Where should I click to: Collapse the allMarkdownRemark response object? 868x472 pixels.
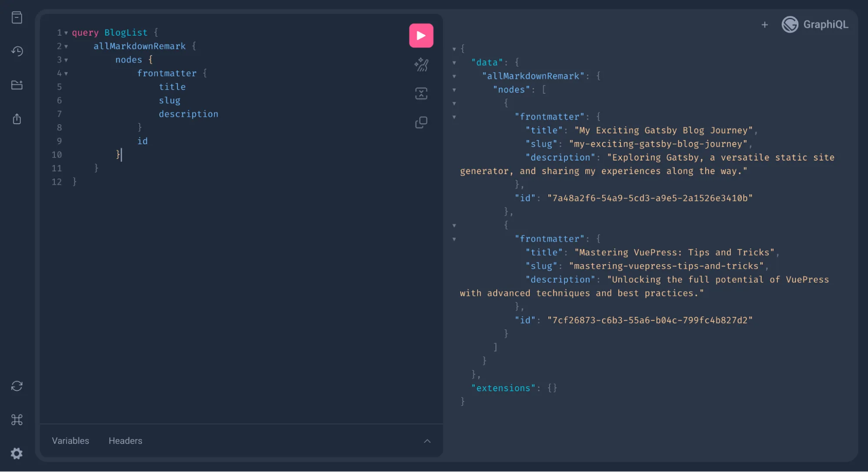[x=454, y=76]
